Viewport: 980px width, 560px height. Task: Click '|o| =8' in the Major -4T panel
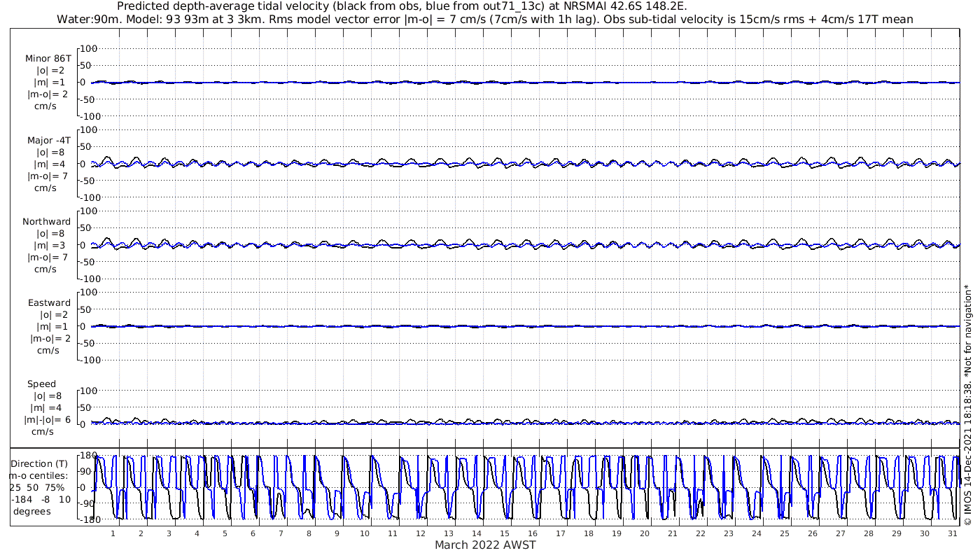pos(50,152)
